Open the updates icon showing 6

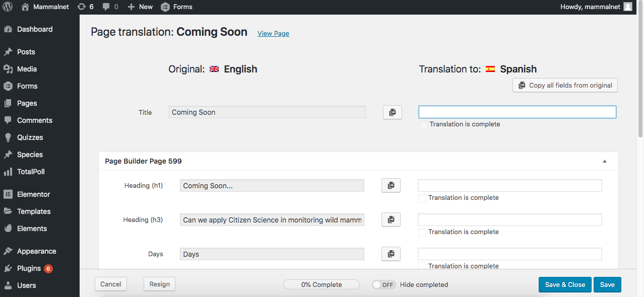point(85,7)
